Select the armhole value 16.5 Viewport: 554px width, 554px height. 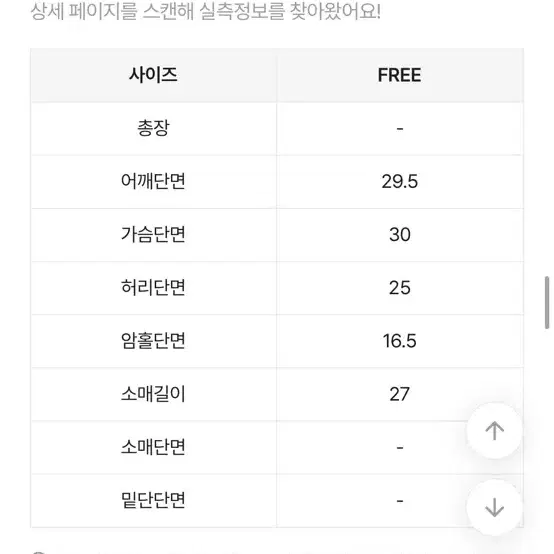400,341
